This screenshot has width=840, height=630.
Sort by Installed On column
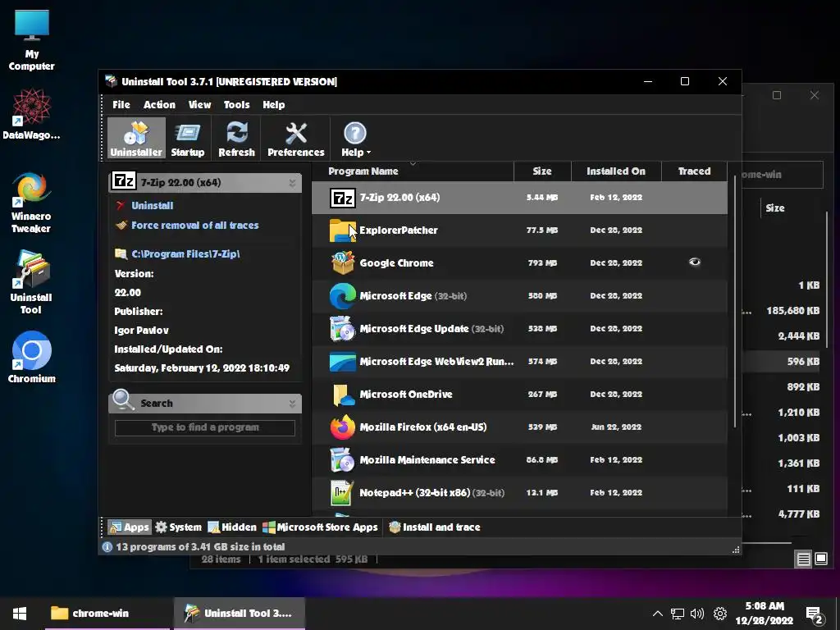click(x=616, y=171)
